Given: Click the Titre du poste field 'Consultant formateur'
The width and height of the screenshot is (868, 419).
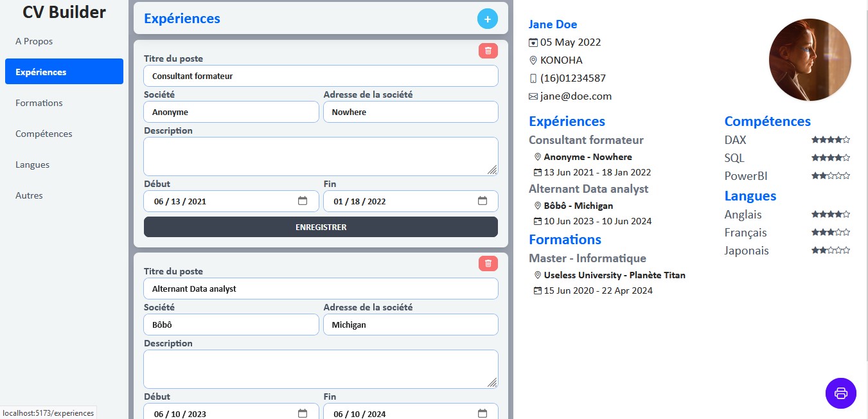Looking at the screenshot, I should pos(321,76).
